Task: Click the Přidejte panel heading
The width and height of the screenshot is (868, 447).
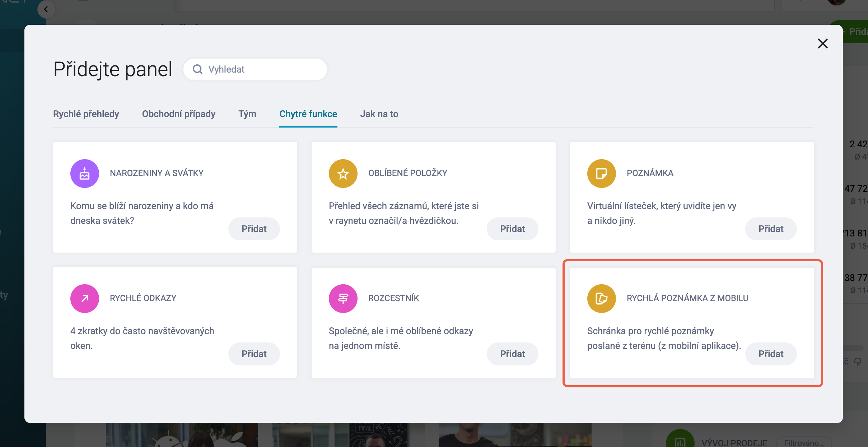Action: click(113, 69)
